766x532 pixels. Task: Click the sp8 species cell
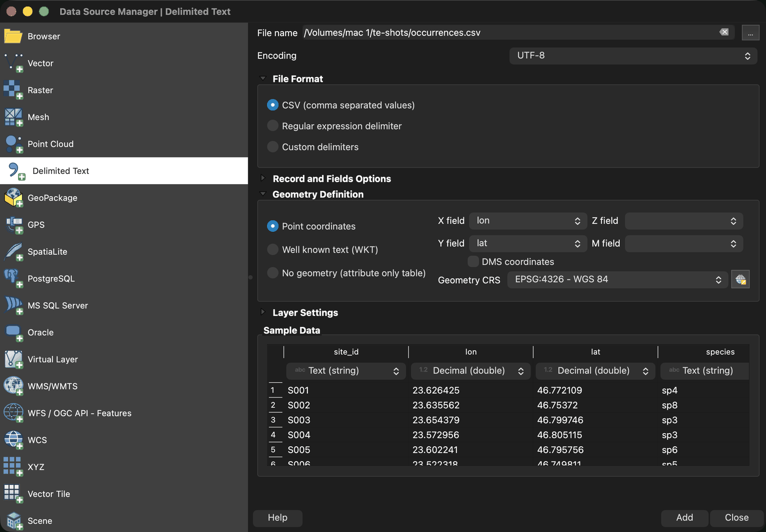pyautogui.click(x=705, y=405)
